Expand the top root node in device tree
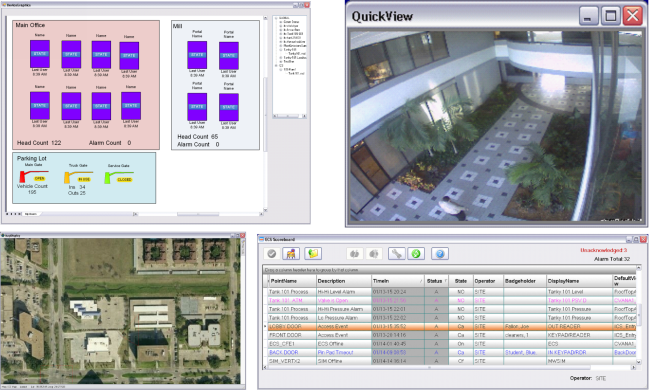Viewport: 650px width, 392px height. tap(276, 18)
